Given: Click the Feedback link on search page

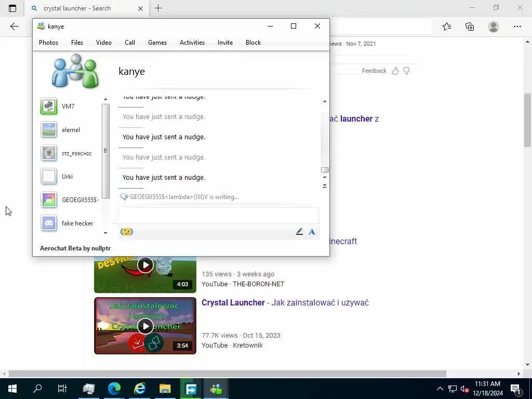Looking at the screenshot, I should coord(374,71).
